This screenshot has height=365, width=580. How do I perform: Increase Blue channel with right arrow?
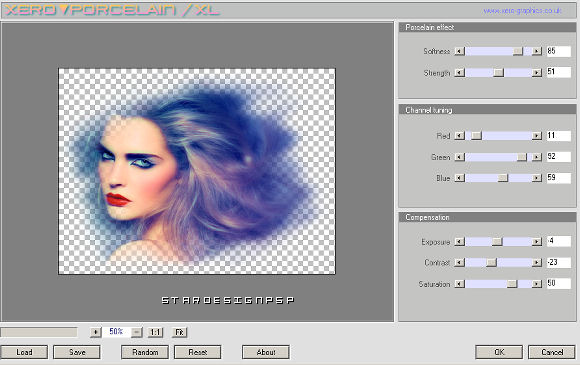(537, 178)
